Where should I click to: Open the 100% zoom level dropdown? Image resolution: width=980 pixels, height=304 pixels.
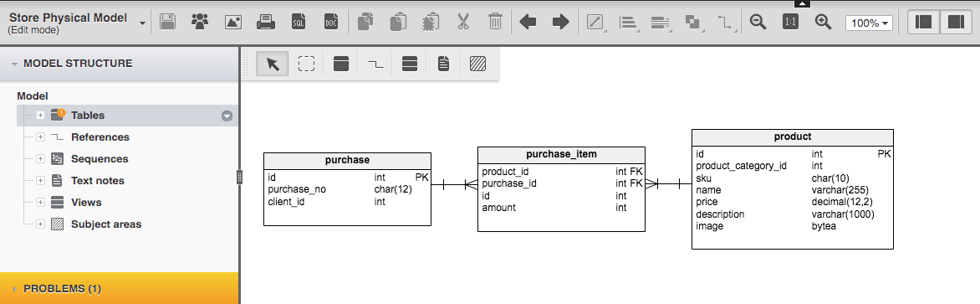click(869, 23)
